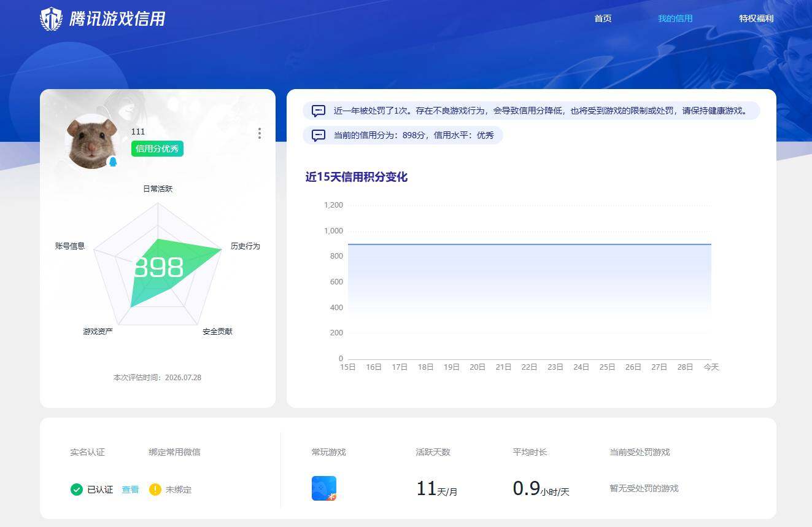Click the 当前受处罚游戏 label
Viewport: 812px width, 527px height.
coord(640,452)
